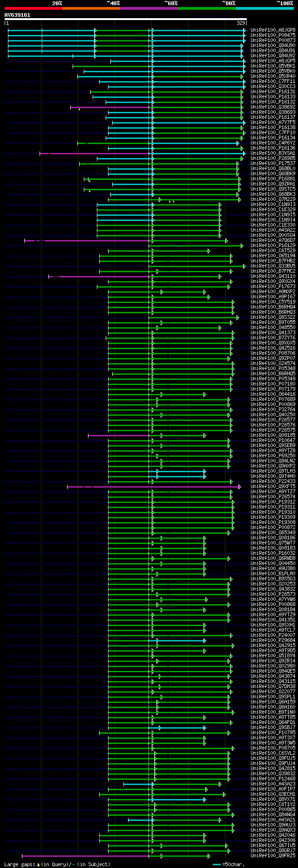Select the UniRef100_P69250 label

tap(273, 455)
